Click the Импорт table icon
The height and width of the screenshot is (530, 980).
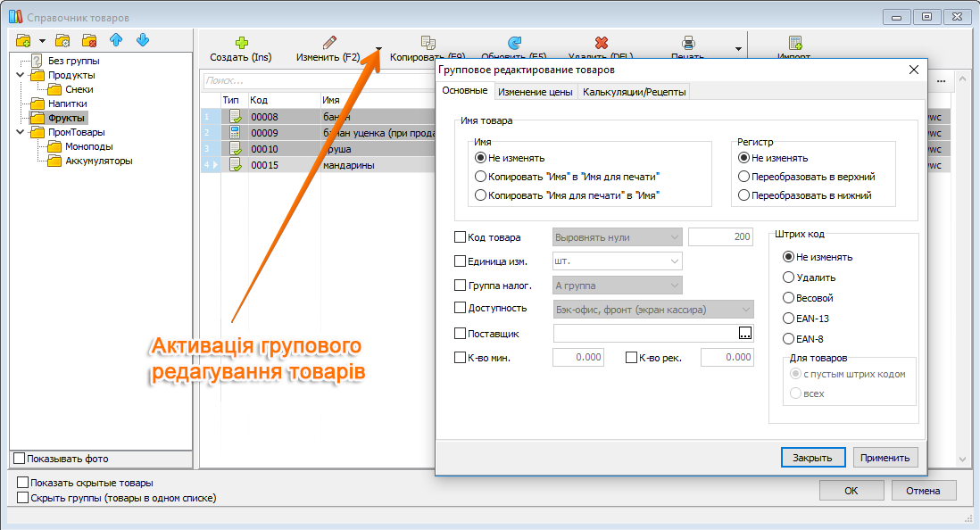tap(795, 43)
